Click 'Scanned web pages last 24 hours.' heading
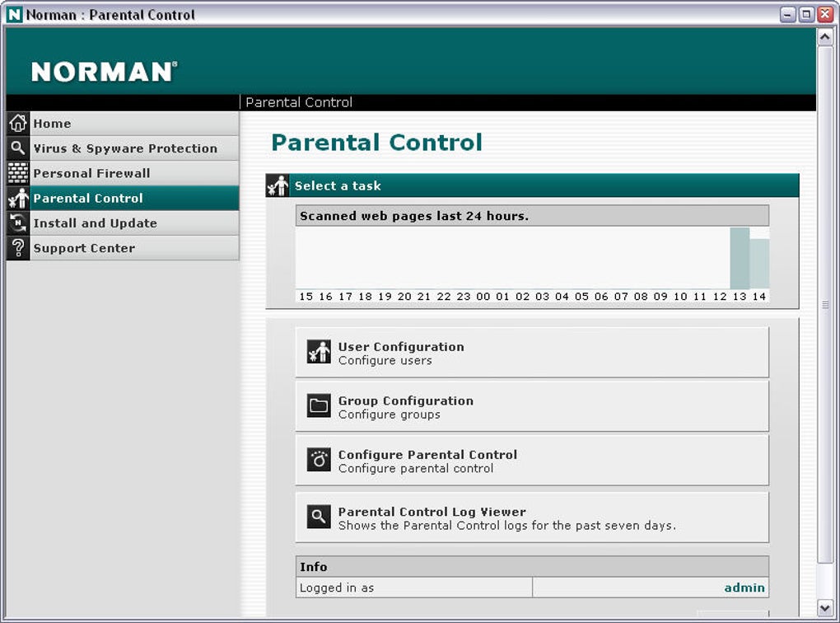The width and height of the screenshot is (840, 623). click(x=414, y=216)
